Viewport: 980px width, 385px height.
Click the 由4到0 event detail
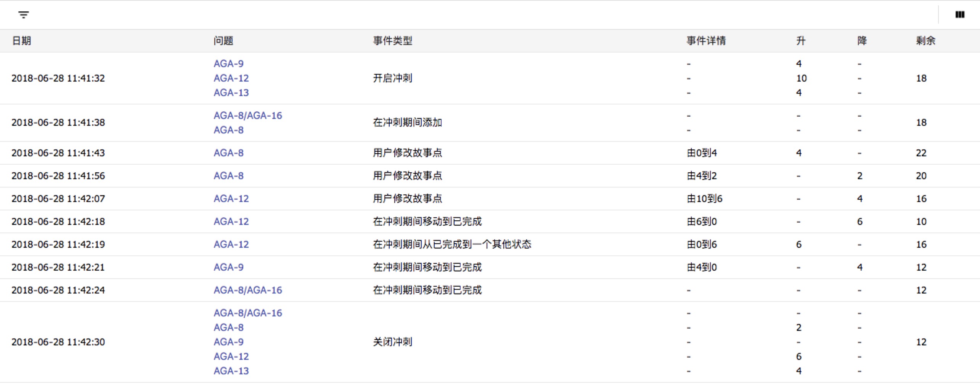point(702,267)
